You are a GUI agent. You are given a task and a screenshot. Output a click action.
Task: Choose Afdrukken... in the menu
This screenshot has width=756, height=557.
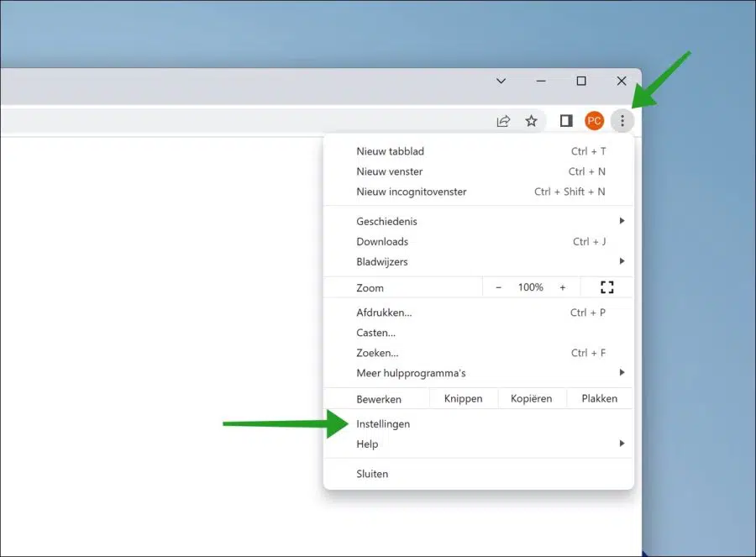pyautogui.click(x=479, y=313)
